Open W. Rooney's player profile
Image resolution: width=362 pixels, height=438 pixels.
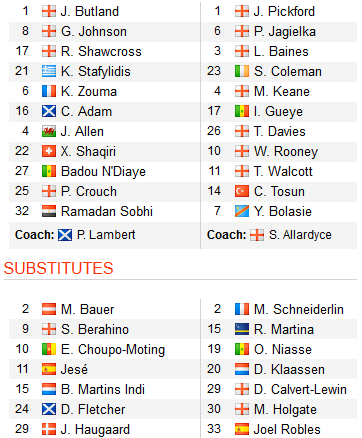[286, 151]
